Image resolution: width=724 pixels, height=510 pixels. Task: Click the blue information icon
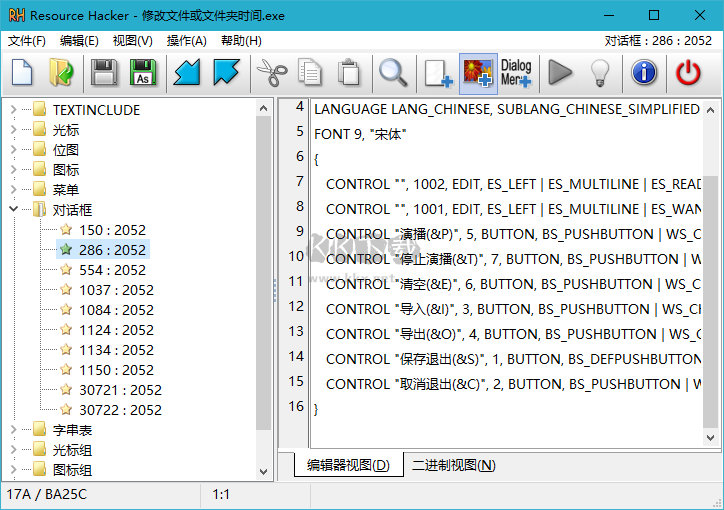tap(644, 73)
